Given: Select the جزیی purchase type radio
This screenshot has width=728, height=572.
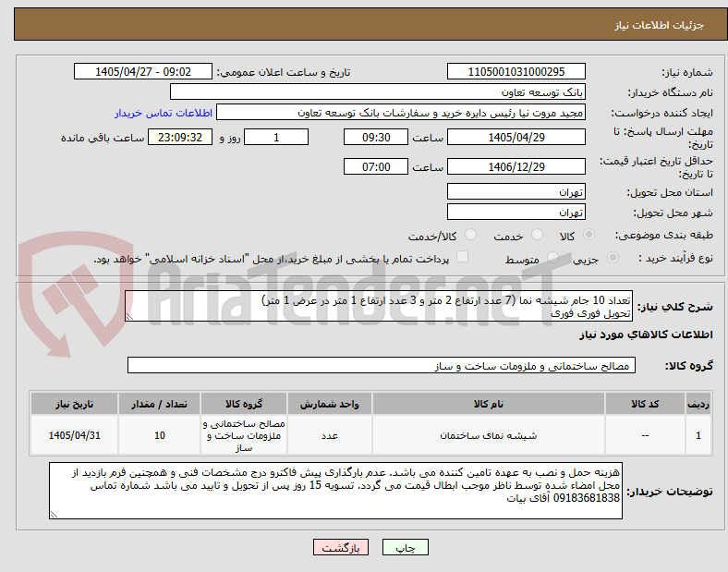Looking at the screenshot, I should coord(613,257).
